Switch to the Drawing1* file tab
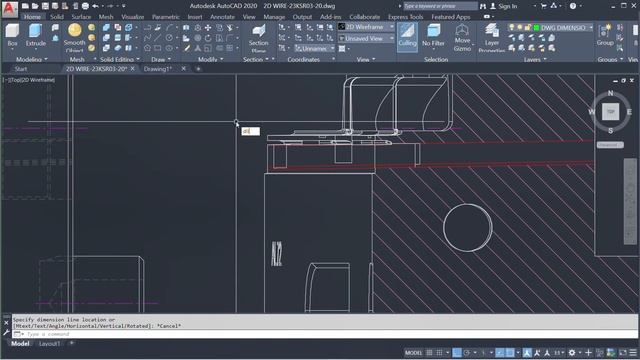Screen dimensions: 640x360 click(x=158, y=69)
